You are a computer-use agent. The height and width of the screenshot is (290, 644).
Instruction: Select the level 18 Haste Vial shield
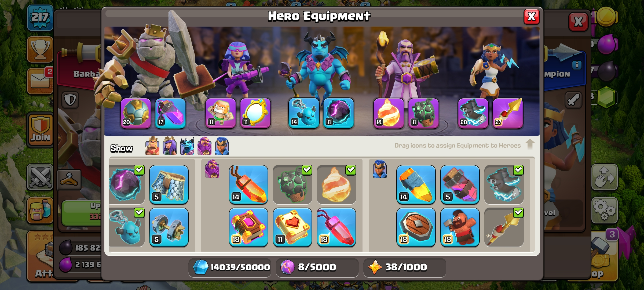[x=416, y=227]
